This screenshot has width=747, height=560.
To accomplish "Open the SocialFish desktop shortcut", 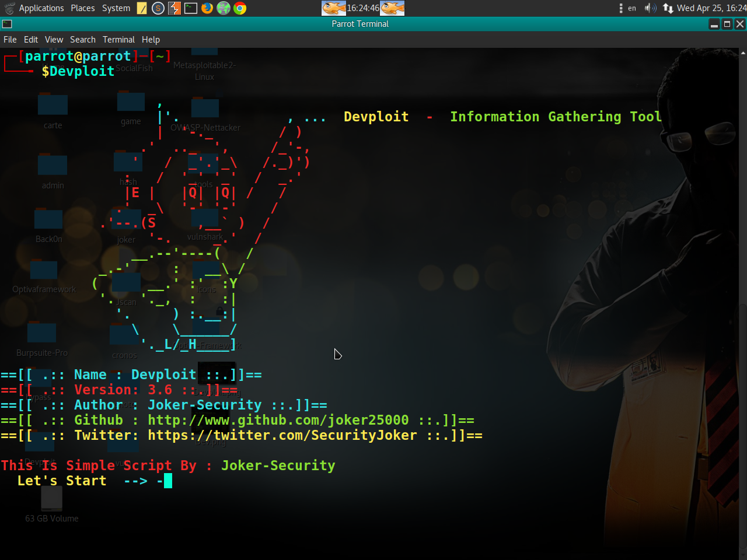I will point(134,52).
